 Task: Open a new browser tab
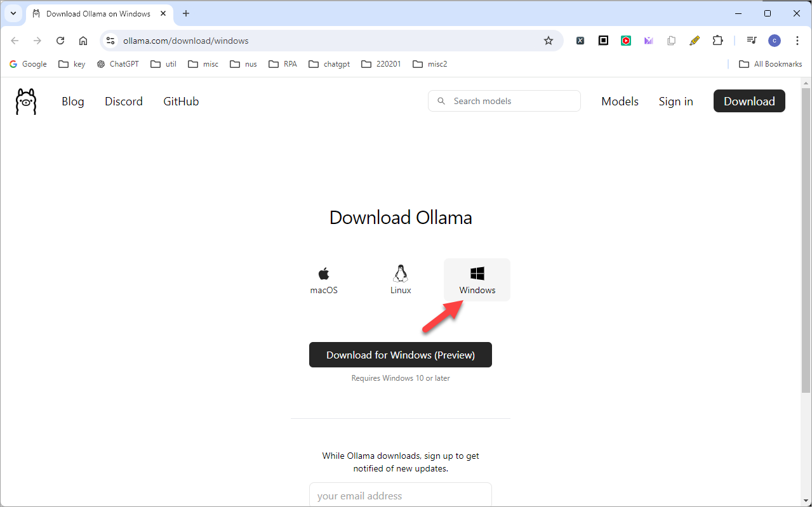click(186, 13)
